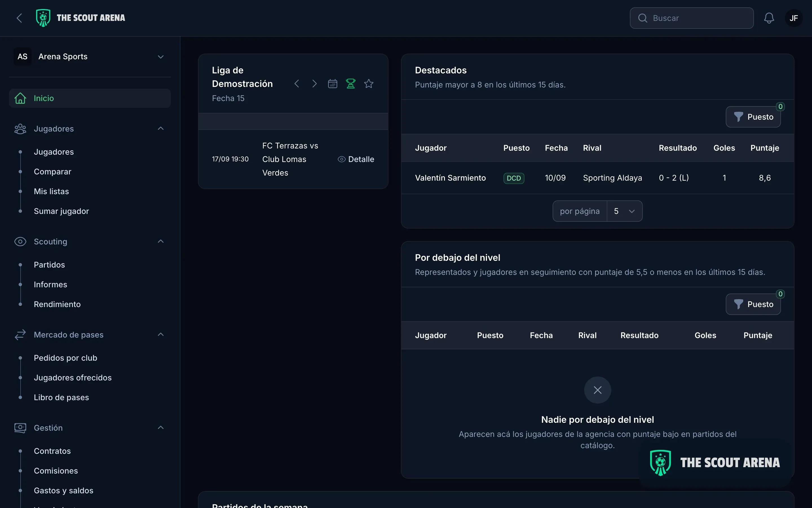Click the AS agency badge

pyautogui.click(x=23, y=56)
